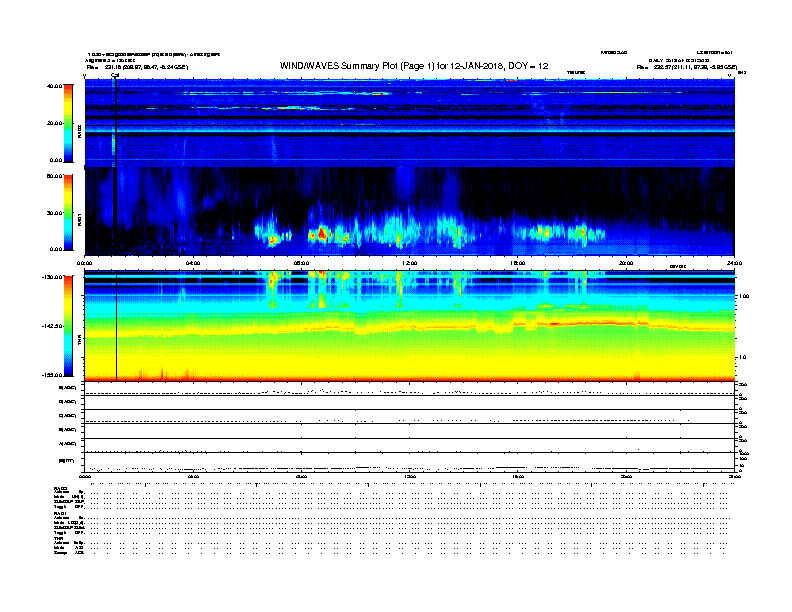Click the |B| (nT) panel label
The image size is (792, 612).
pos(66,461)
